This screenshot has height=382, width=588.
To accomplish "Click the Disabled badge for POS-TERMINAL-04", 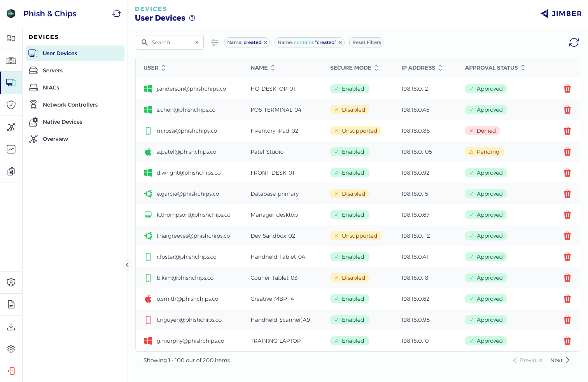I will 350,110.
